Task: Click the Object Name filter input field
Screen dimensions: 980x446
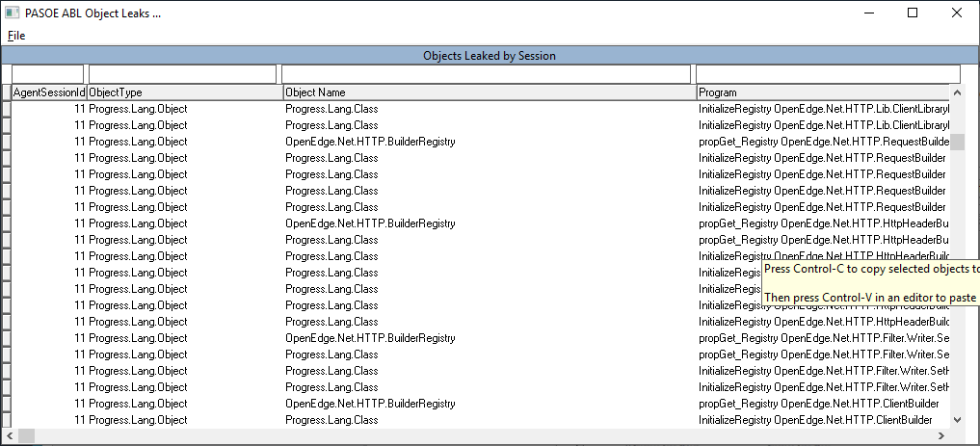Action: [x=487, y=74]
